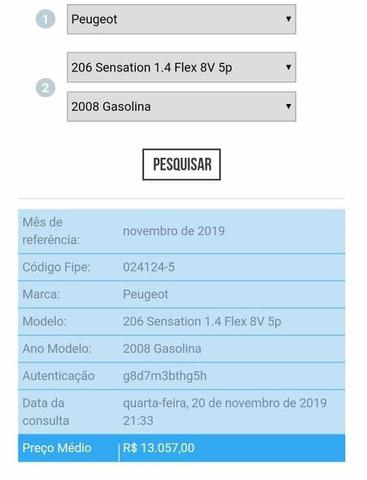Click the brand dropdown arrow
The width and height of the screenshot is (367, 480).
288,19
